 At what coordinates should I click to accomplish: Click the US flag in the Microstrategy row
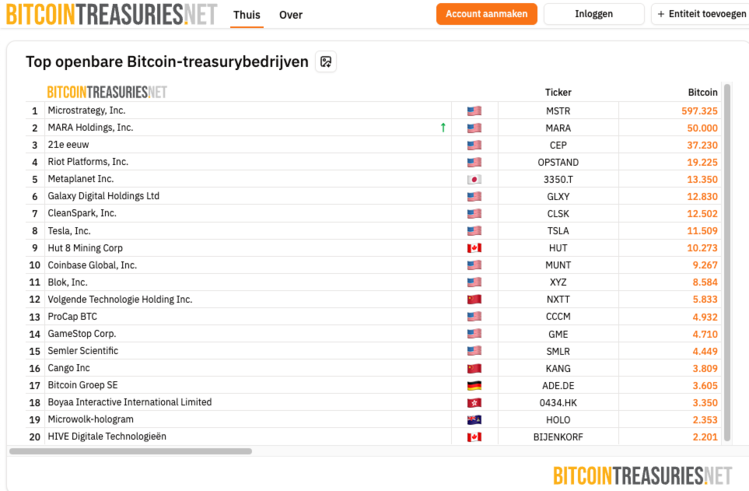[474, 111]
